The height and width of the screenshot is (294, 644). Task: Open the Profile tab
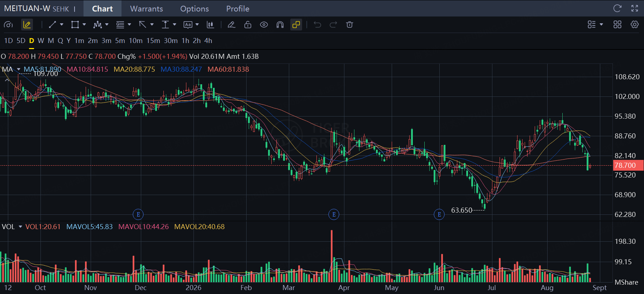tap(238, 9)
